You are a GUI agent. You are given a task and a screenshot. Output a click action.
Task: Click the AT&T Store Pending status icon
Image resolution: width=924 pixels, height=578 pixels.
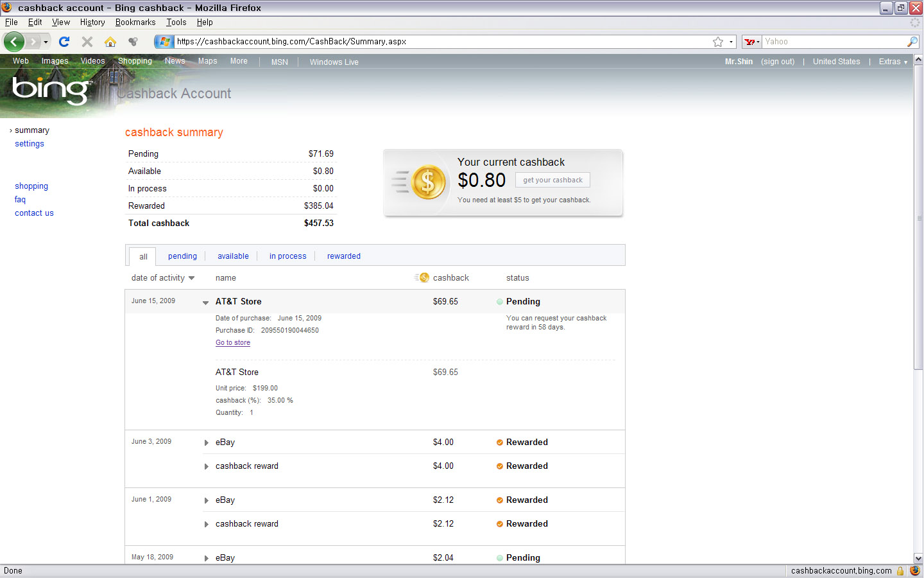500,302
